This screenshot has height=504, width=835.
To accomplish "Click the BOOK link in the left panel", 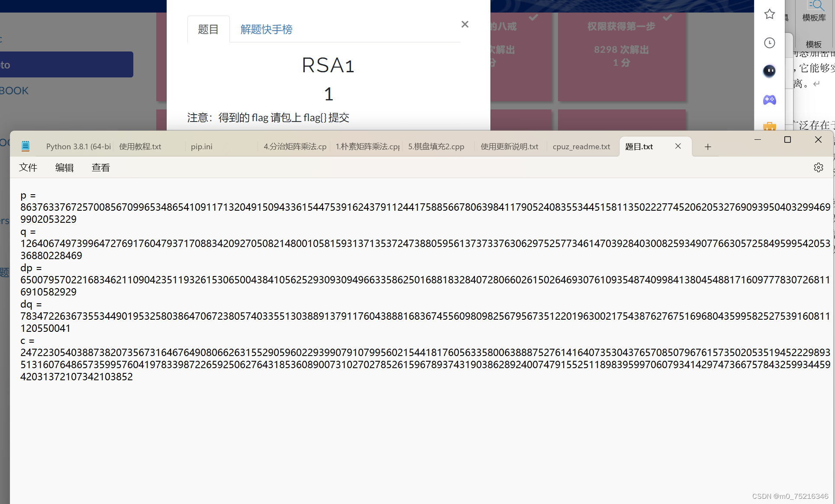I will click(14, 90).
